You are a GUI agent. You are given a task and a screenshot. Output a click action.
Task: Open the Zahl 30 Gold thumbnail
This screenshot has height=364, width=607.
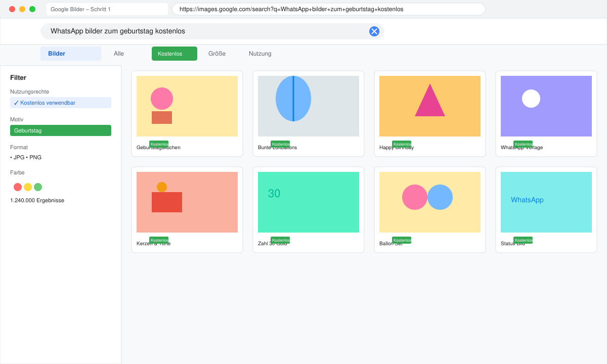(309, 202)
